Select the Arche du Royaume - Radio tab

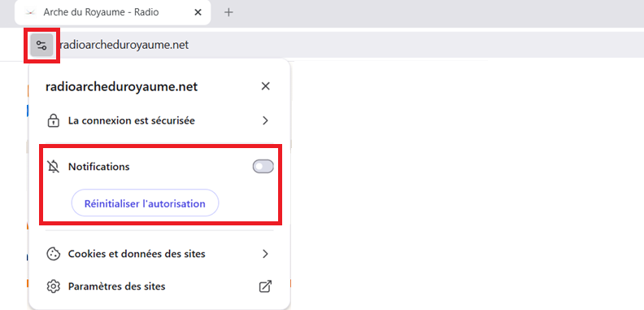click(113, 12)
